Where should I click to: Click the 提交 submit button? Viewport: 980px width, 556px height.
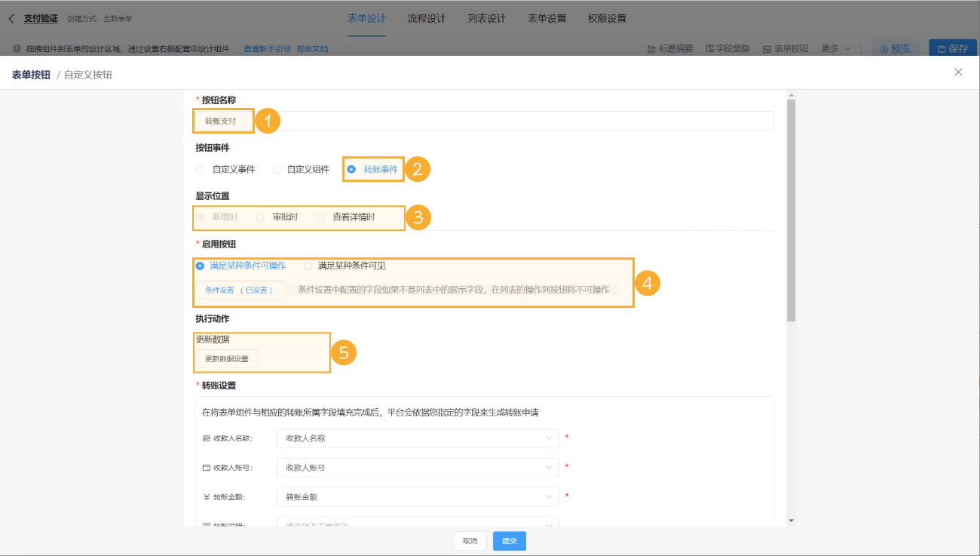pos(509,541)
